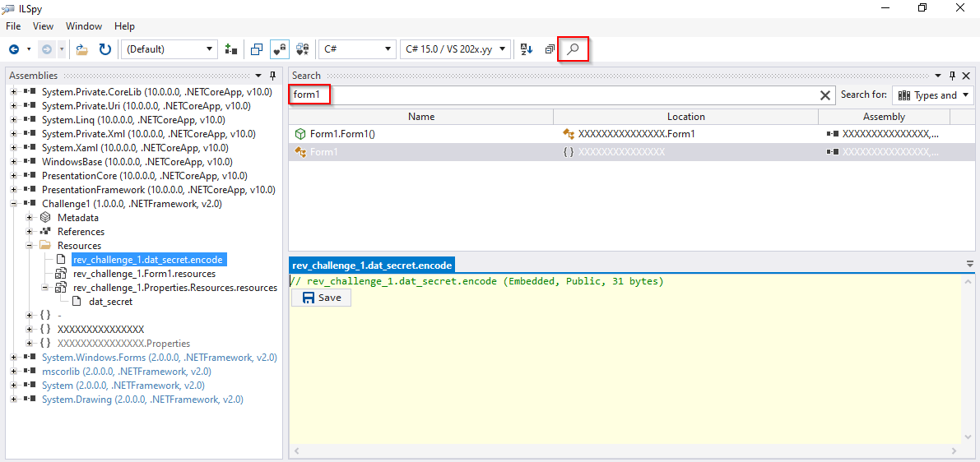Click the Manage assembly lists icon
980x462 pixels.
231,49
